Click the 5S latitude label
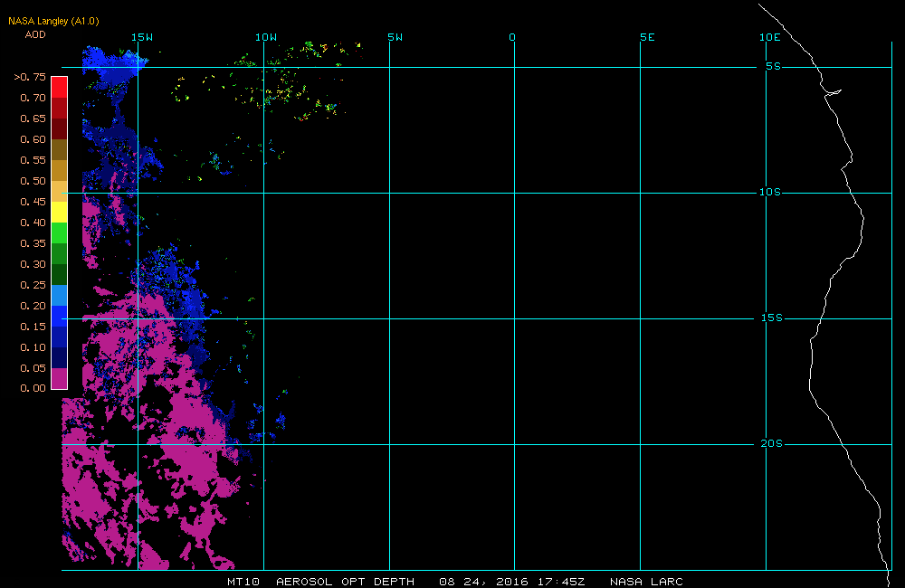The image size is (905, 588). click(774, 66)
